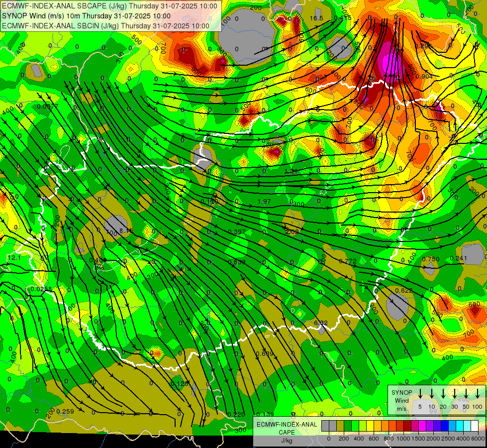Image resolution: width=487 pixels, height=448 pixels.
Task: Click the 0.750 value on the map
Action: coord(431,259)
